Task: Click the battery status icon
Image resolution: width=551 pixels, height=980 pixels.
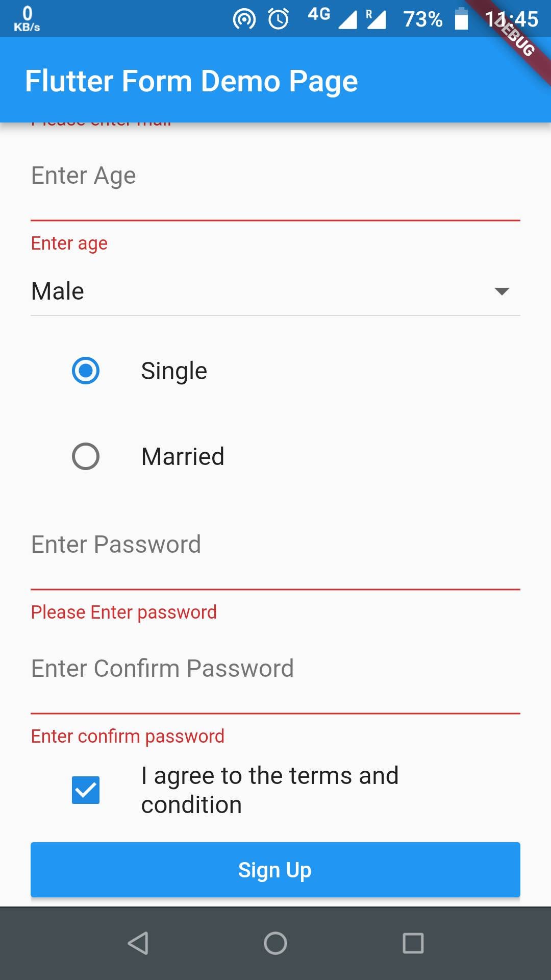Action: [x=462, y=18]
